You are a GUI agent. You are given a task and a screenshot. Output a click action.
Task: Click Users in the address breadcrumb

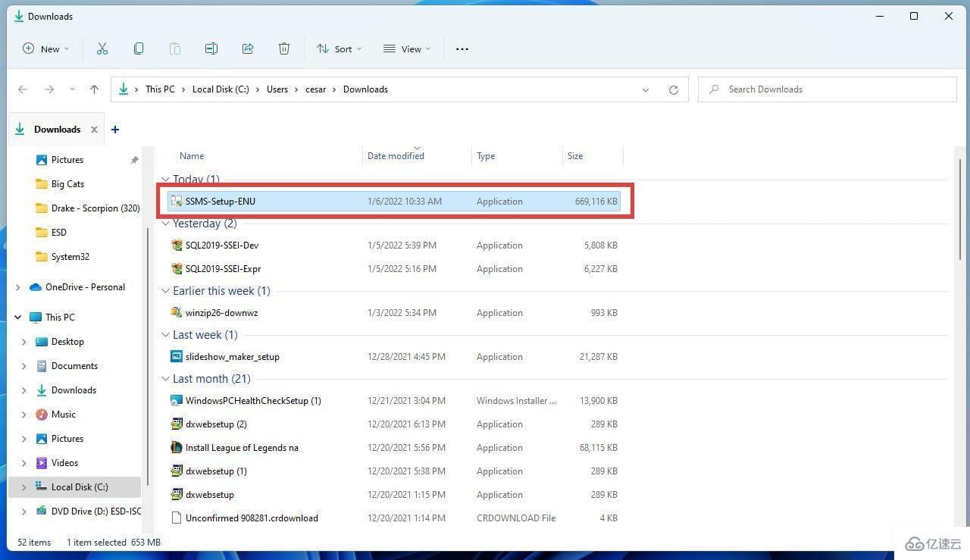coord(277,89)
